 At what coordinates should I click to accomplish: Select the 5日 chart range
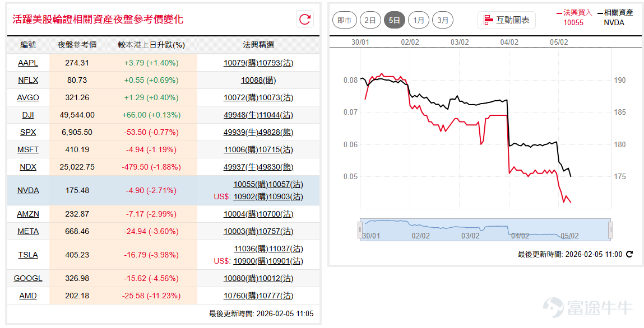click(394, 20)
